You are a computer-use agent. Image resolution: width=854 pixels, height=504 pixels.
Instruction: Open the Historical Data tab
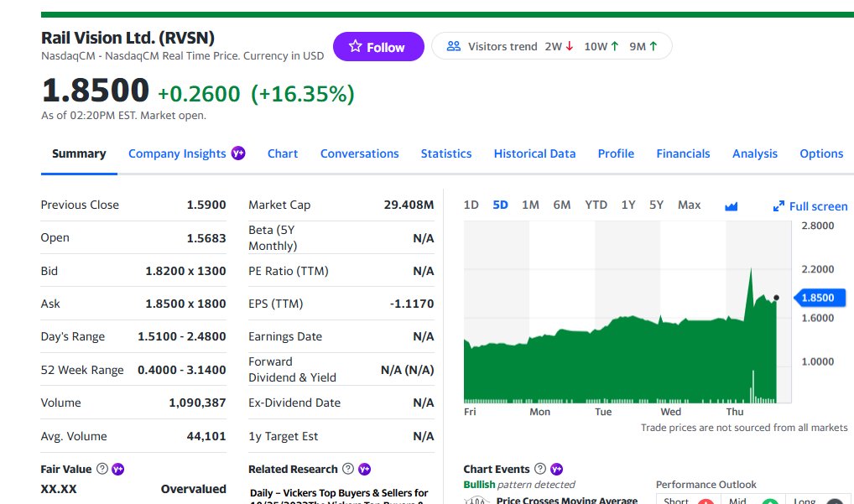click(x=534, y=153)
